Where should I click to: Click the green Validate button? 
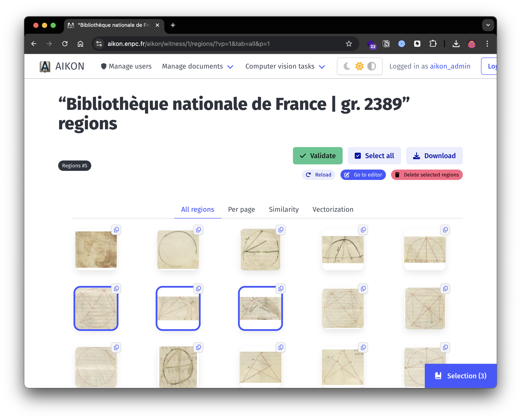click(x=318, y=156)
